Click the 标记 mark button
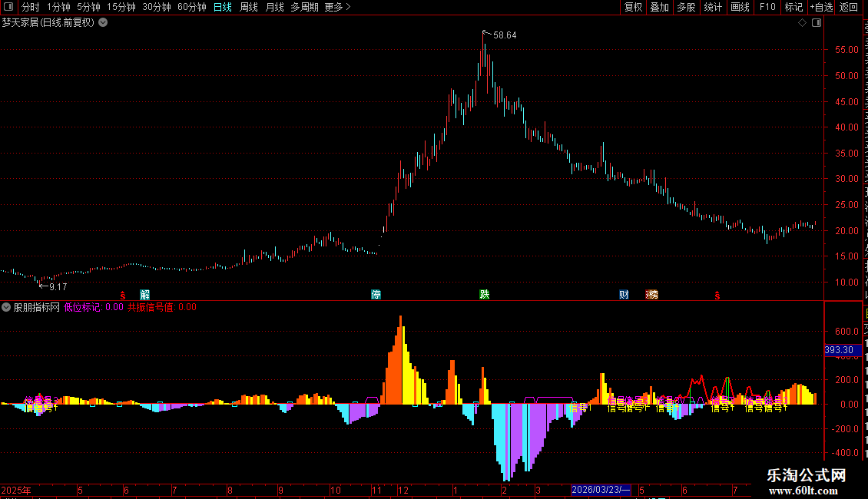 tap(793, 7)
